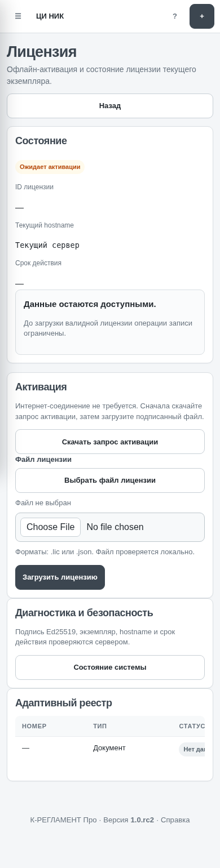
Task: Click the К-РЕГЛАМЕНТ Про footer text
Action: click(x=64, y=820)
